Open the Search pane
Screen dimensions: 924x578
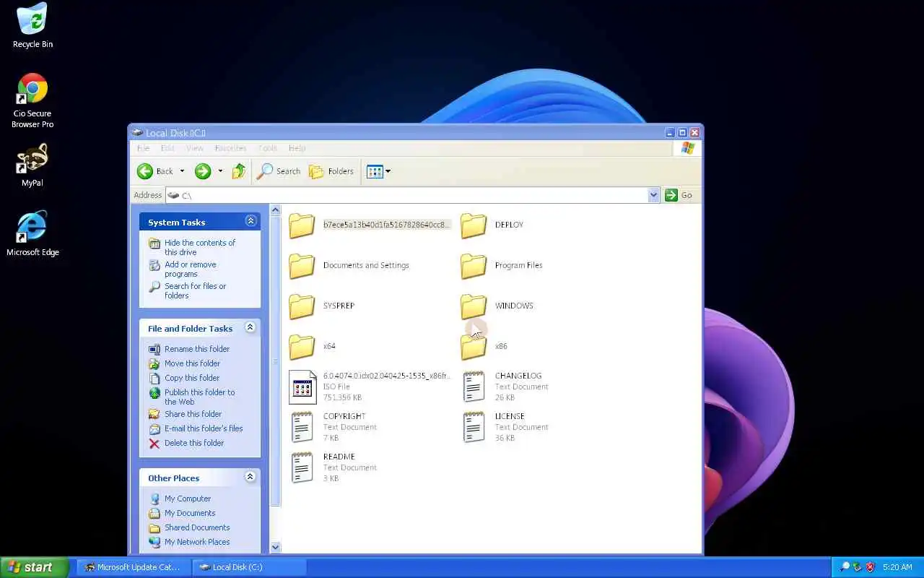tap(279, 171)
